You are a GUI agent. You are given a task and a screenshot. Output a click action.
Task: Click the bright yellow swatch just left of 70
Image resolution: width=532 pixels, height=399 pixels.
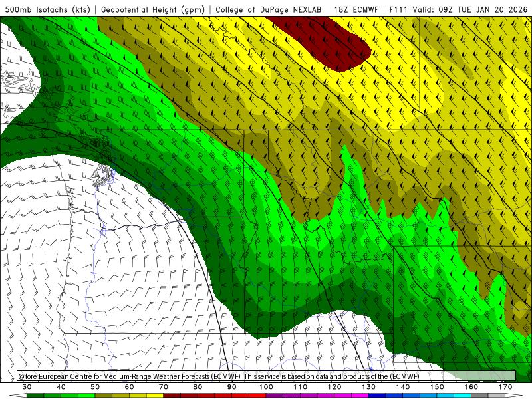155,396
